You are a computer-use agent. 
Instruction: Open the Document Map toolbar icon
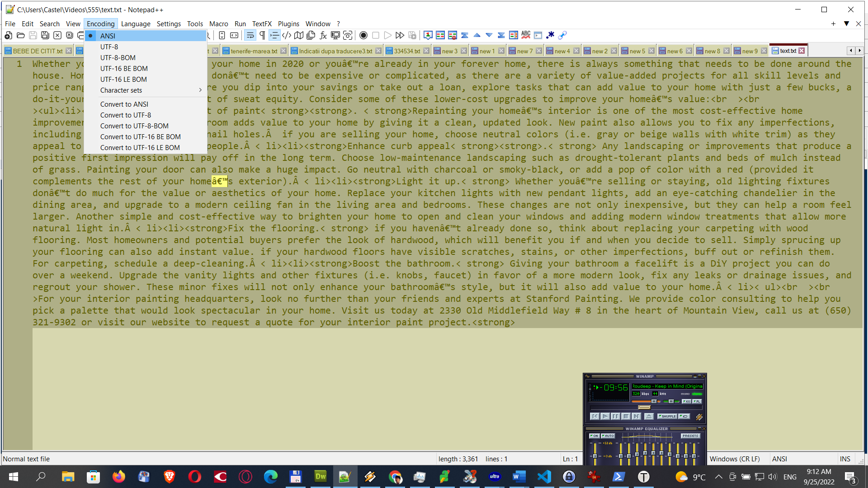tap(299, 35)
